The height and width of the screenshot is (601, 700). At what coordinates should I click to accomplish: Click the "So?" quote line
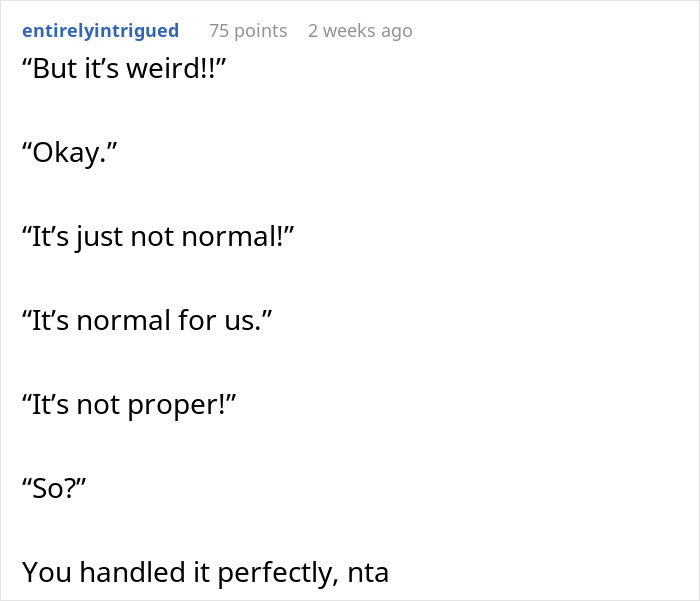click(x=54, y=488)
